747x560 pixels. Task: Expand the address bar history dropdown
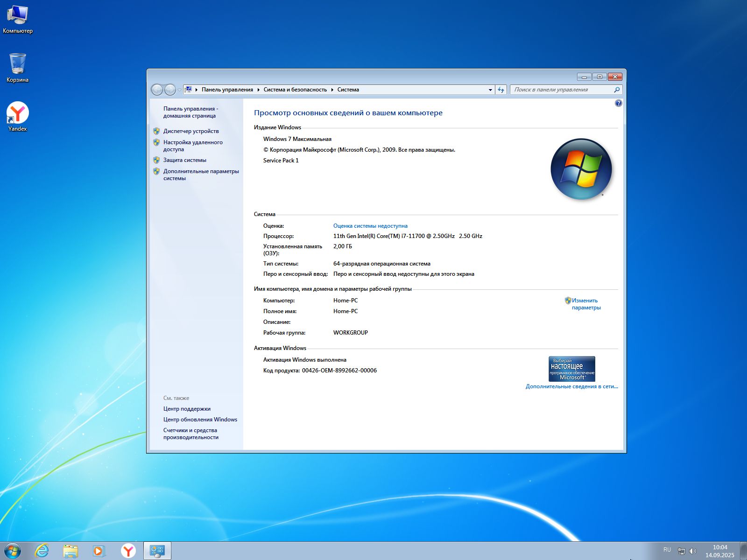coord(490,90)
